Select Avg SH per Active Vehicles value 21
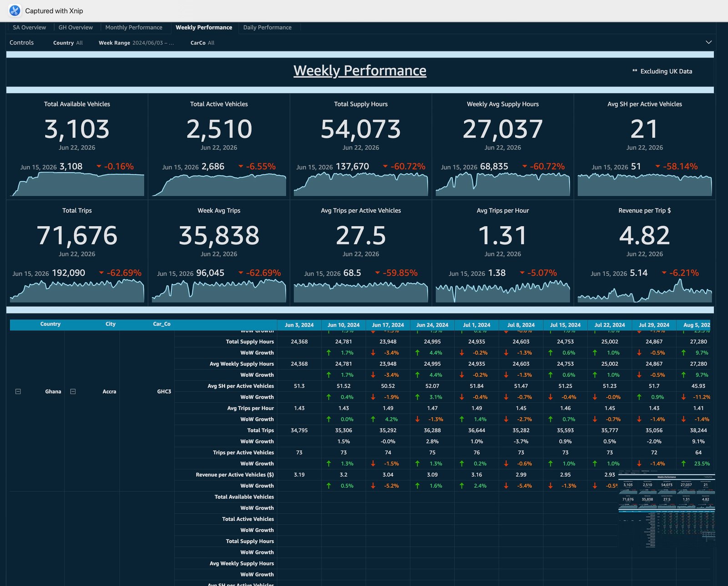This screenshot has width=728, height=586. click(x=645, y=129)
